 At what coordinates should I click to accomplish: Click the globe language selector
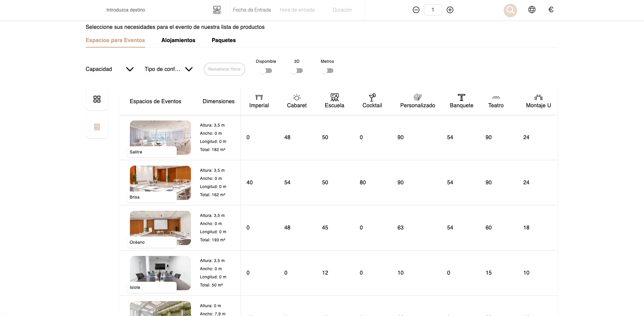click(x=531, y=10)
